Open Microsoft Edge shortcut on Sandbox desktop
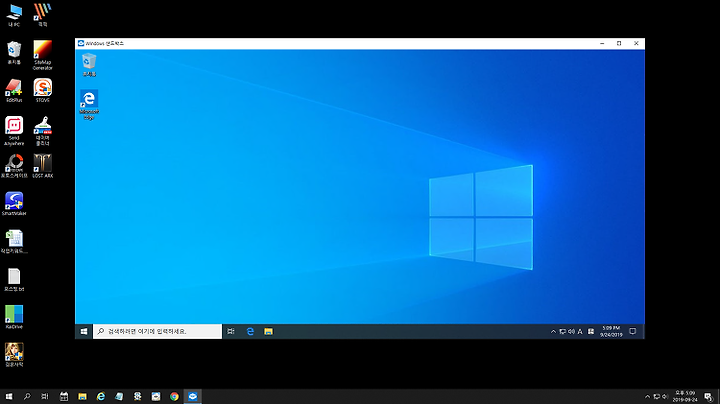720x404 pixels. 89,105
